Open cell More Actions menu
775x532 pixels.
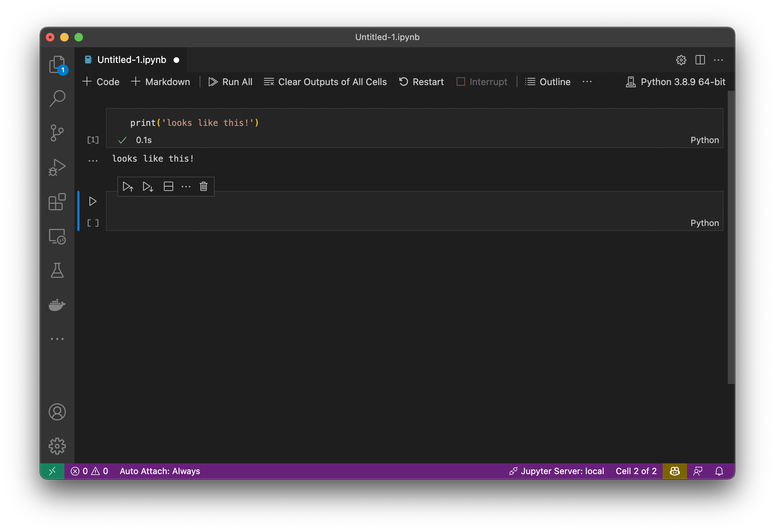[186, 187]
